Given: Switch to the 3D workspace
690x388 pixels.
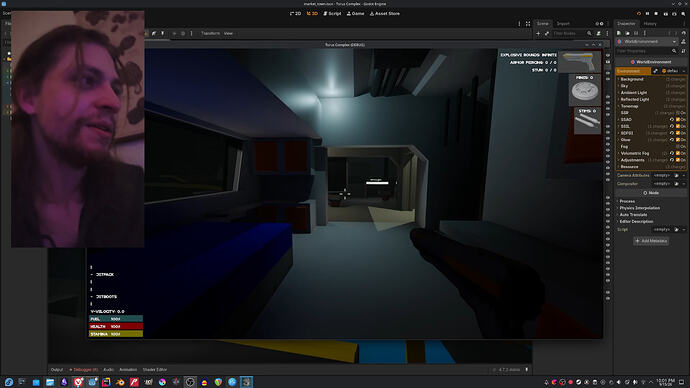Looking at the screenshot, I should tap(312, 14).
